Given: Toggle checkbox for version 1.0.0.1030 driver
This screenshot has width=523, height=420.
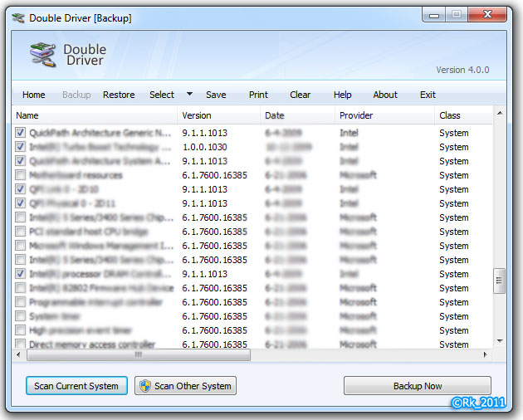Looking at the screenshot, I should click(20, 146).
